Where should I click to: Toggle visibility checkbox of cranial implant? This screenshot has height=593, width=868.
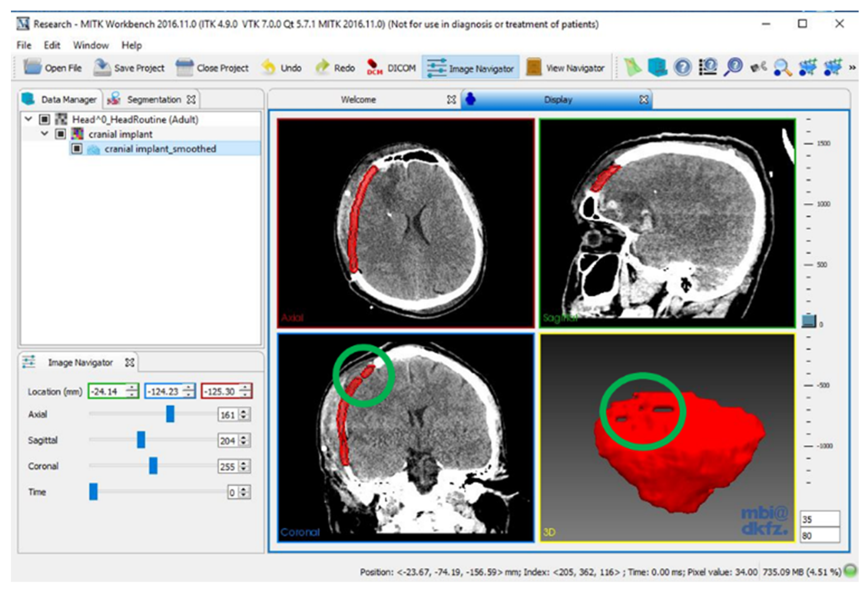pos(61,134)
